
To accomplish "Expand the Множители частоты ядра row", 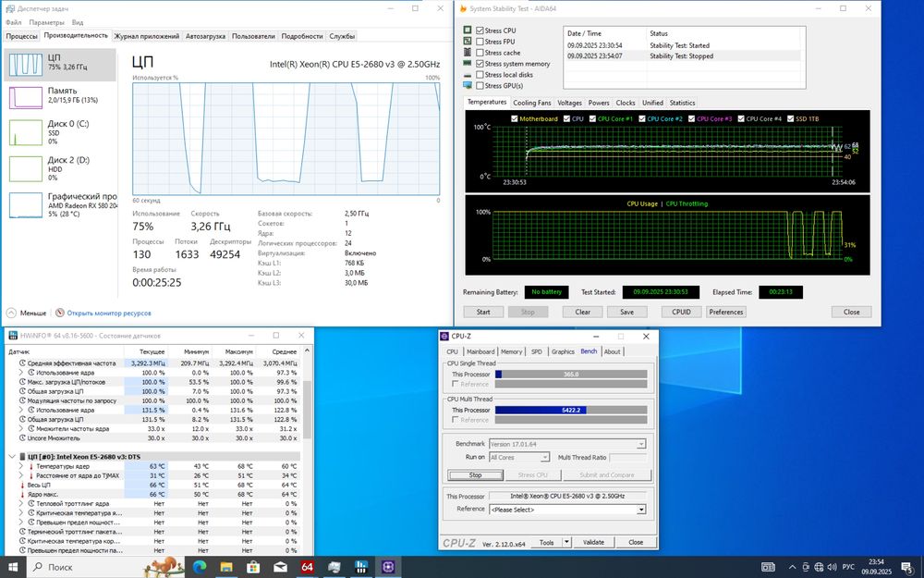I will (22, 429).
